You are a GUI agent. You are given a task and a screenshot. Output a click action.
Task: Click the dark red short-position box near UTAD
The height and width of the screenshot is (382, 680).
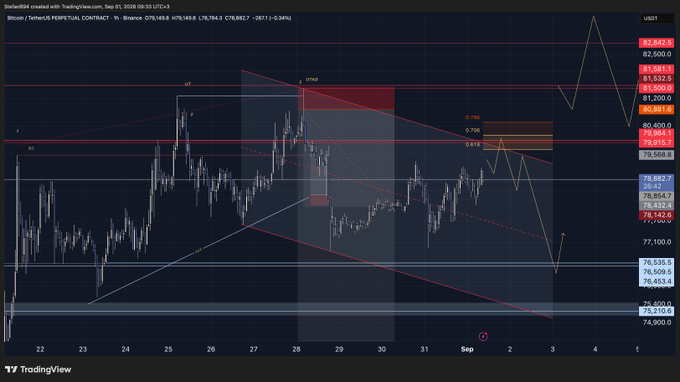pyautogui.click(x=346, y=98)
